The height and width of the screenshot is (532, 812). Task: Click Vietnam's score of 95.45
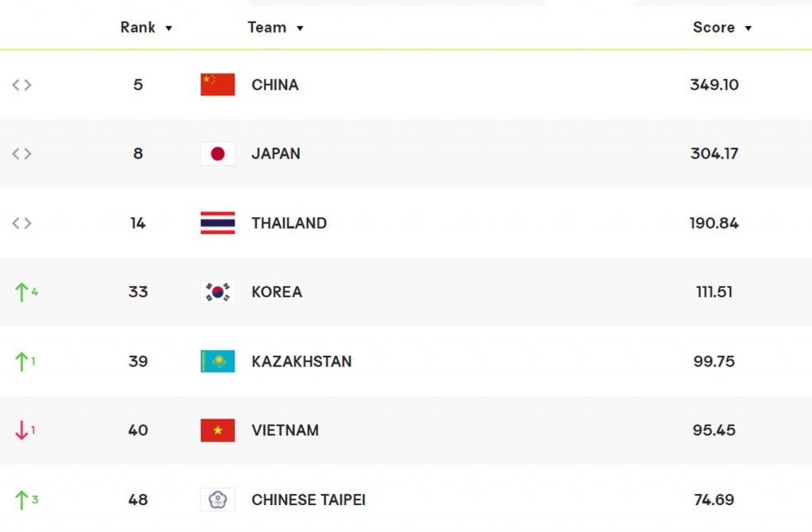click(714, 431)
